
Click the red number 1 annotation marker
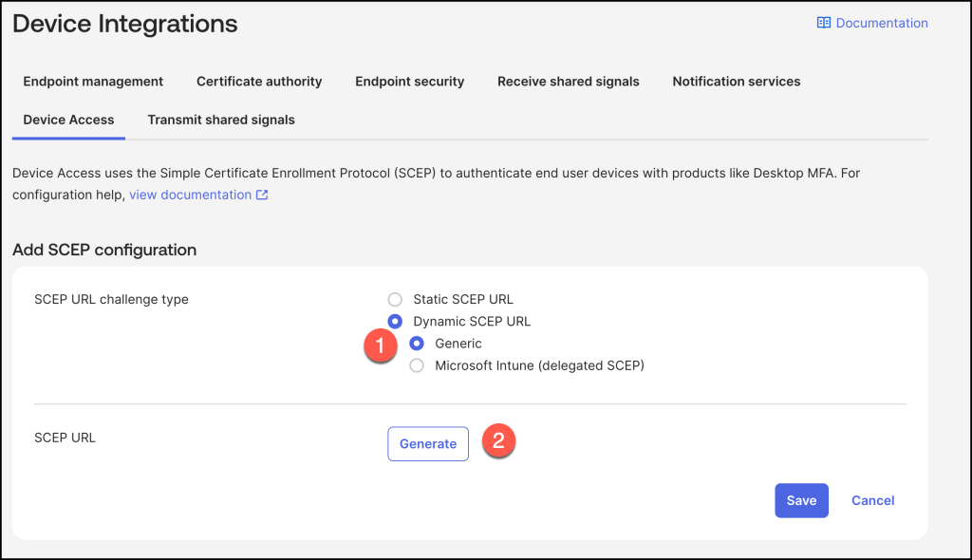coord(380,346)
